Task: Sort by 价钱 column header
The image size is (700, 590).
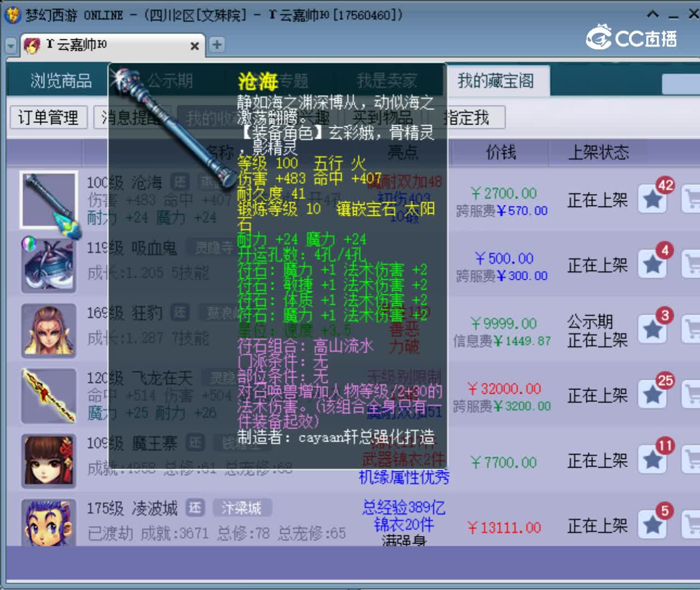Action: click(501, 152)
